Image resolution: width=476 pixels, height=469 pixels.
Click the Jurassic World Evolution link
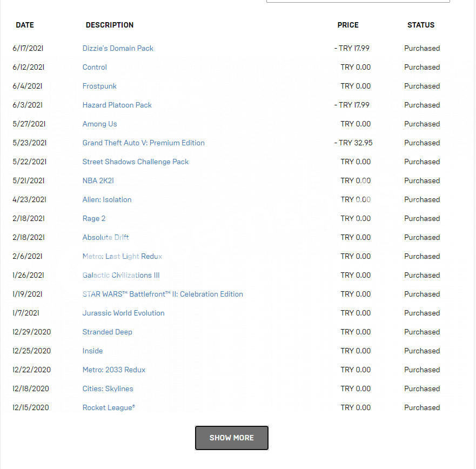(x=124, y=313)
